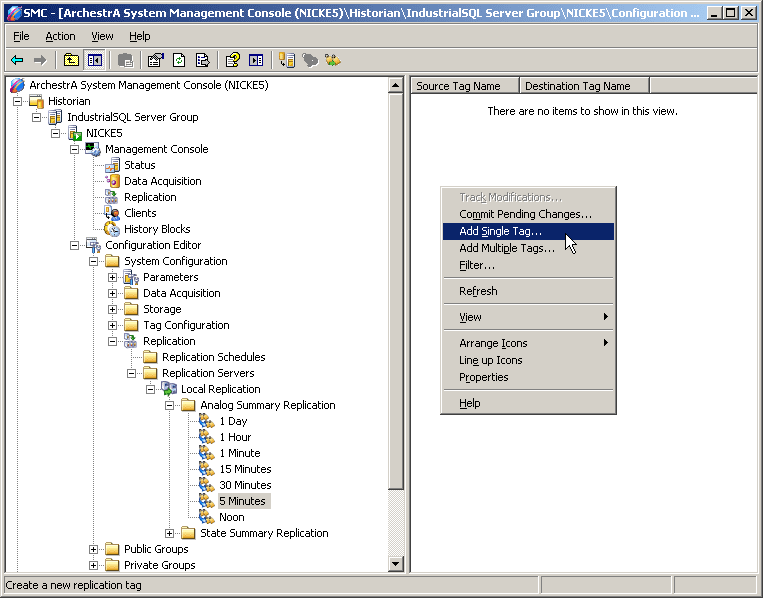Open the Arrange Icons submenu
Screen dimensions: 763x598
click(528, 343)
